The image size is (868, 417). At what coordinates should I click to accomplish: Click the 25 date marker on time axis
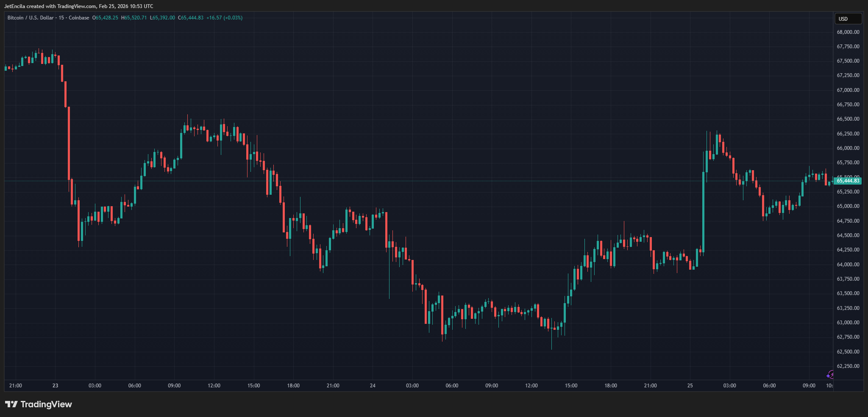pyautogui.click(x=690, y=386)
